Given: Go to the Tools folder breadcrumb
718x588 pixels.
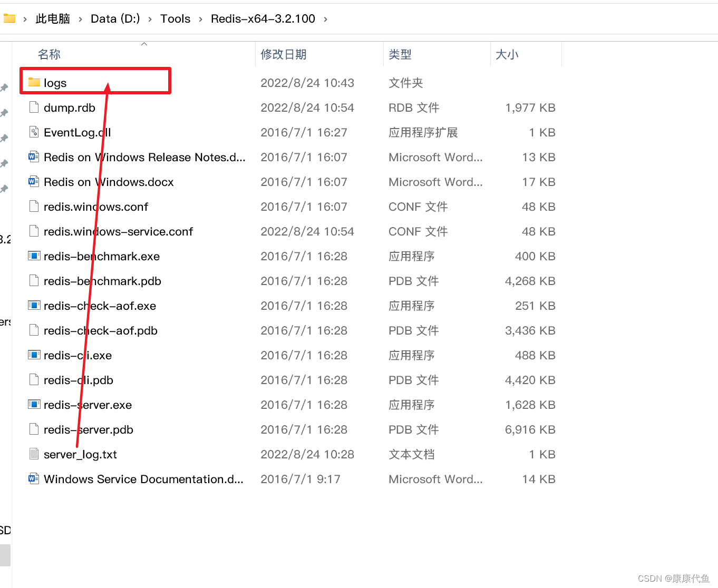Looking at the screenshot, I should [175, 18].
